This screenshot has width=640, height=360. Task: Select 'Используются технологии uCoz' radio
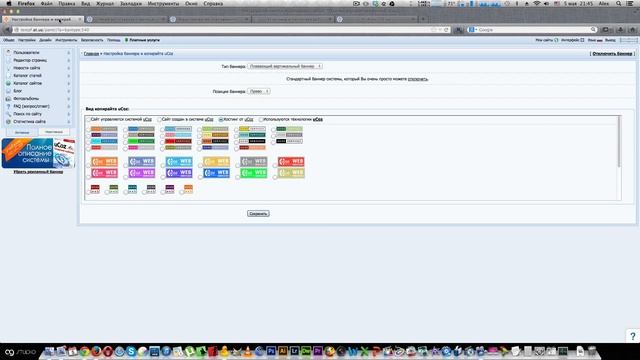point(261,120)
